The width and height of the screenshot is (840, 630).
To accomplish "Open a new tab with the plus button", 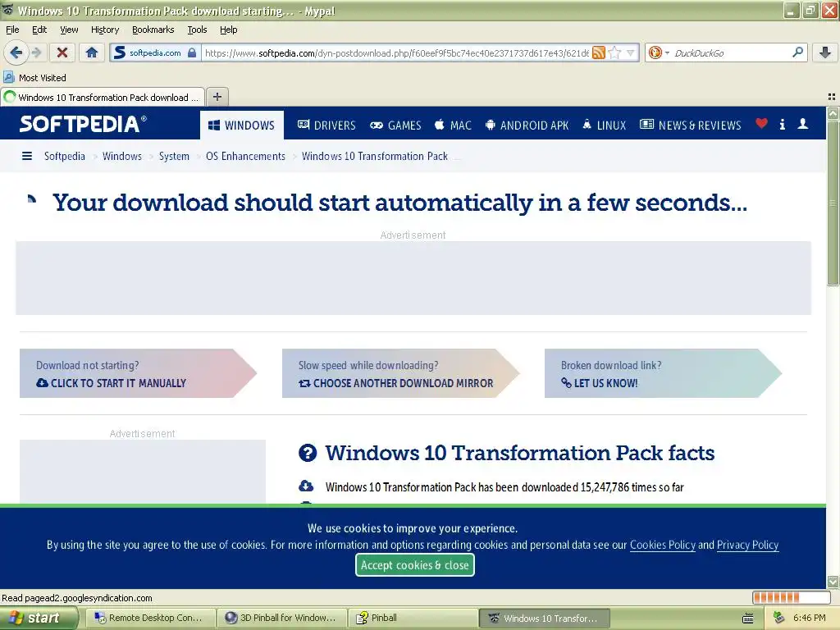I will [x=217, y=97].
